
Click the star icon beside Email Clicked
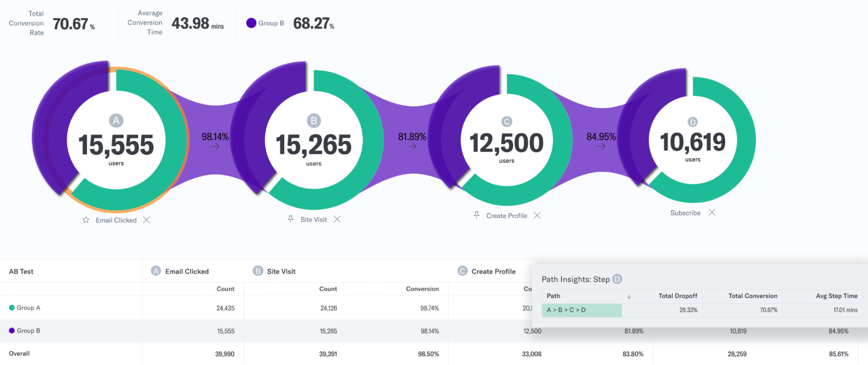(x=86, y=220)
